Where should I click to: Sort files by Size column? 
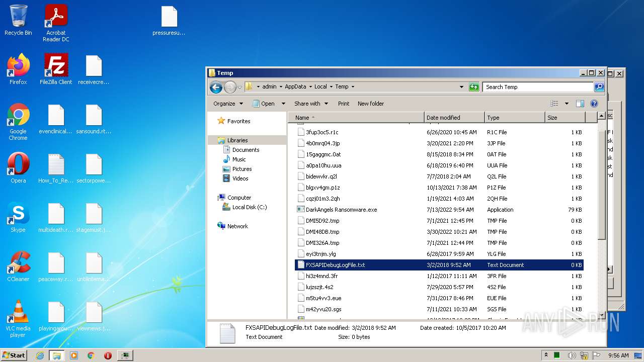pos(565,118)
